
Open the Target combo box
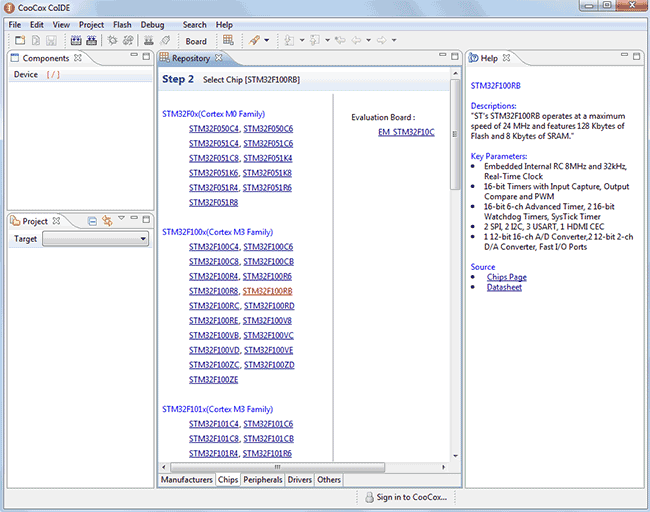[96, 239]
